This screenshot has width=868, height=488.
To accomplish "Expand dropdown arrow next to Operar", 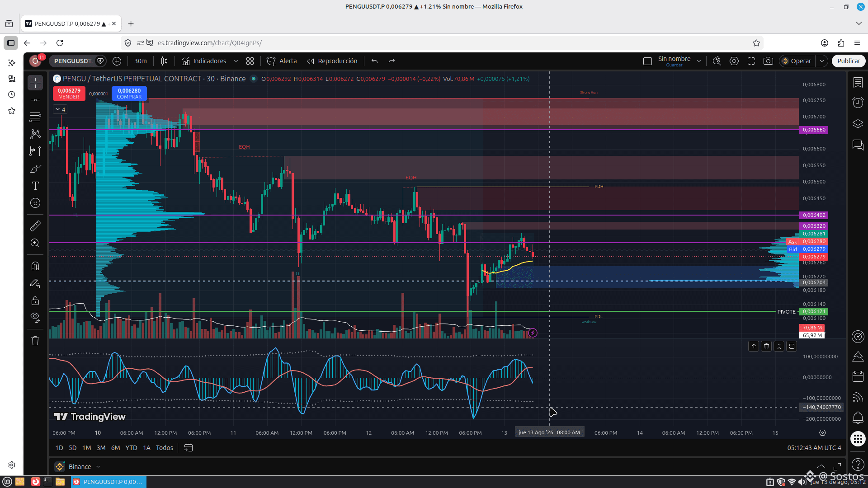I will (x=821, y=61).
